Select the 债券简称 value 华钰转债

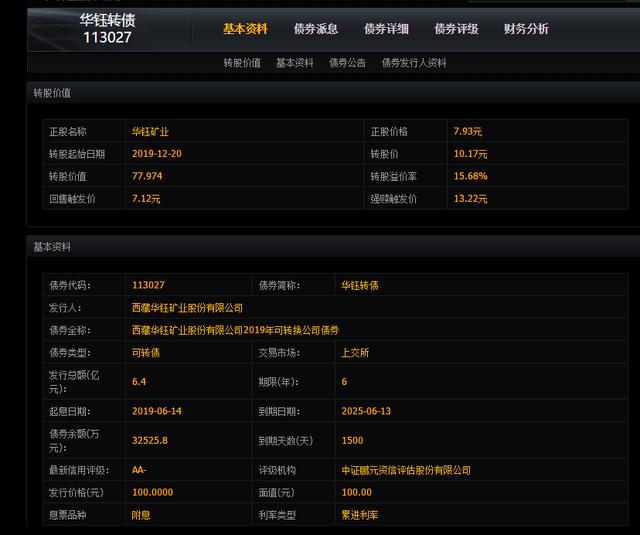(x=360, y=285)
